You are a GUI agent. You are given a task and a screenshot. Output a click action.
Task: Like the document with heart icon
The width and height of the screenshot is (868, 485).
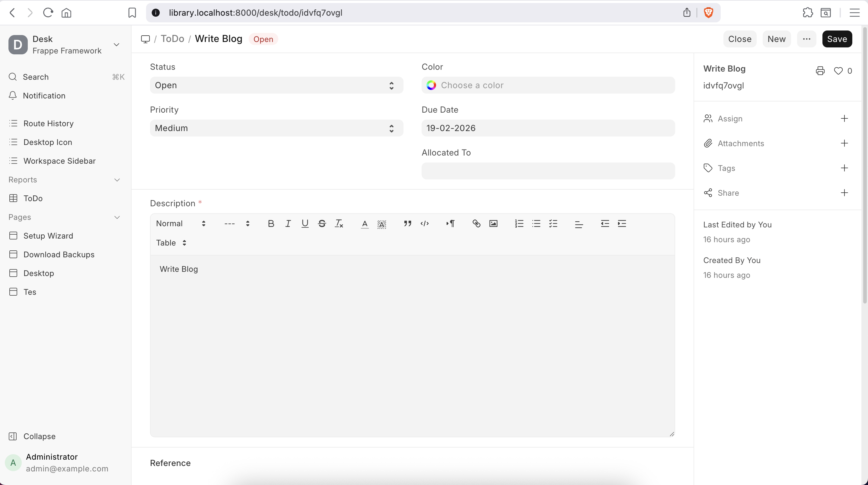pyautogui.click(x=838, y=71)
